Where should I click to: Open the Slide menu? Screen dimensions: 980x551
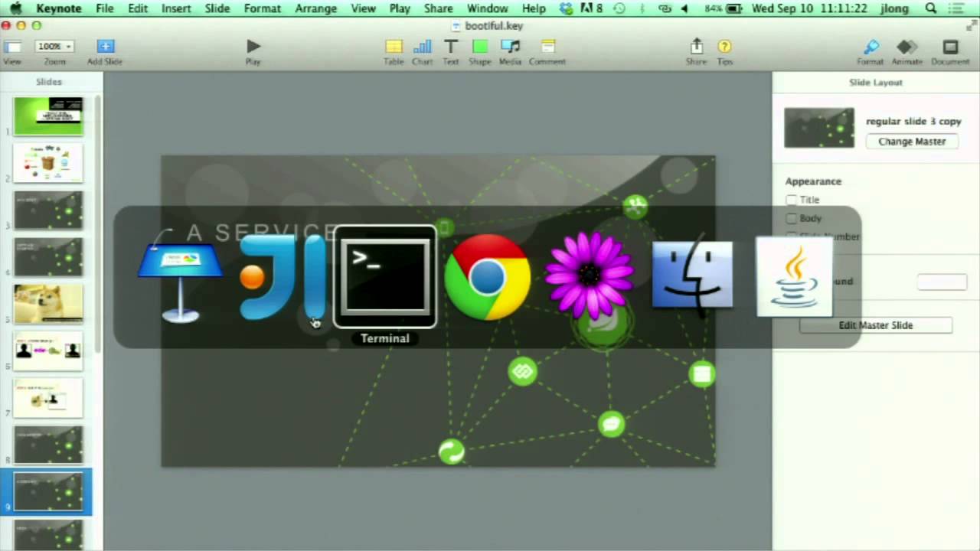click(217, 8)
